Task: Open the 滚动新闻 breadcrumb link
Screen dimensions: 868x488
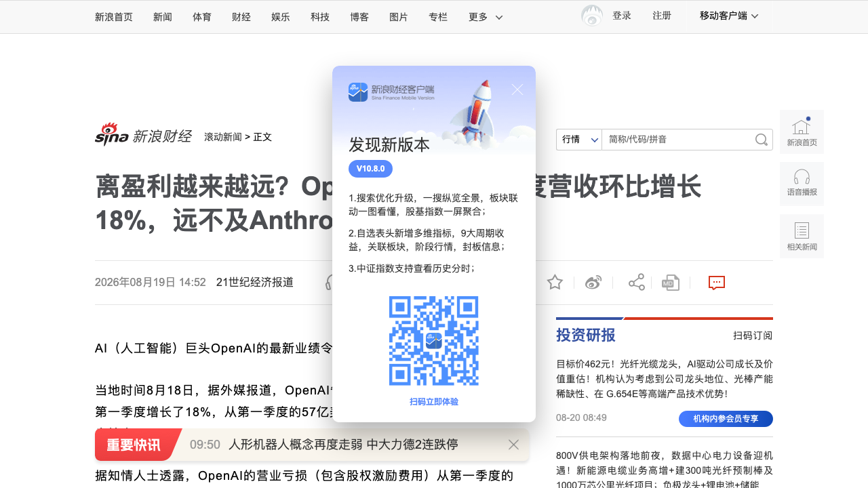Action: [223, 137]
